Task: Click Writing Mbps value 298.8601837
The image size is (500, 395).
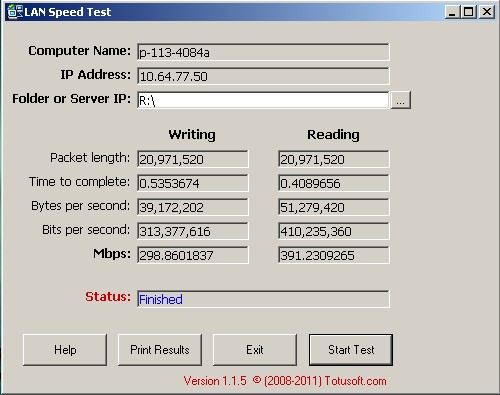Action: coord(193,255)
